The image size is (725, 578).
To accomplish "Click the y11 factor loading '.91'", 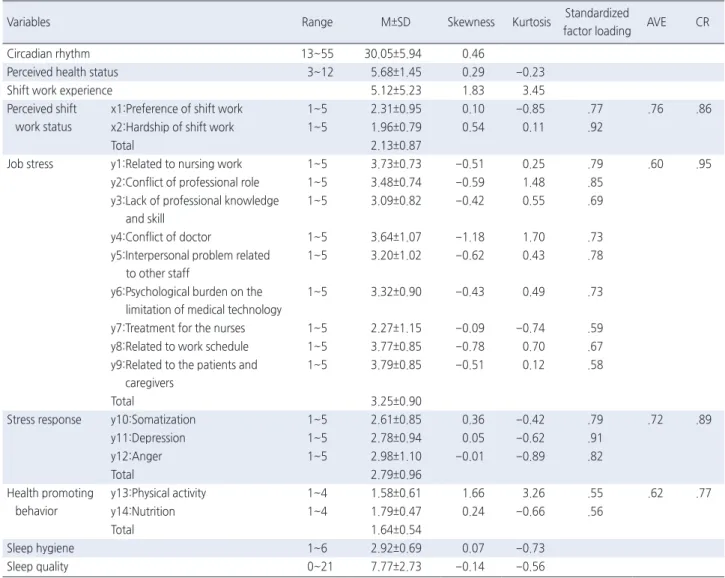I will pos(596,438).
